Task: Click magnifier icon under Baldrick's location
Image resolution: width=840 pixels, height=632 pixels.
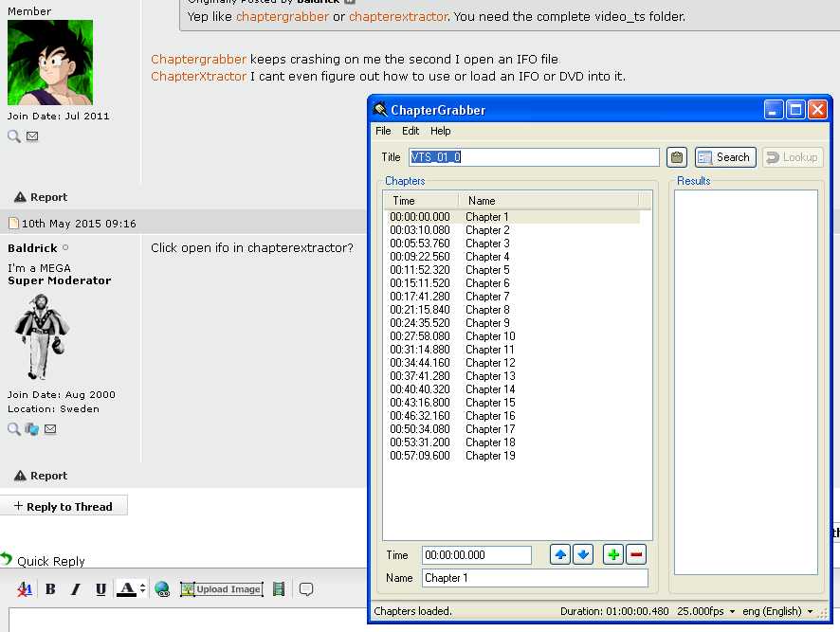Action: click(14, 428)
